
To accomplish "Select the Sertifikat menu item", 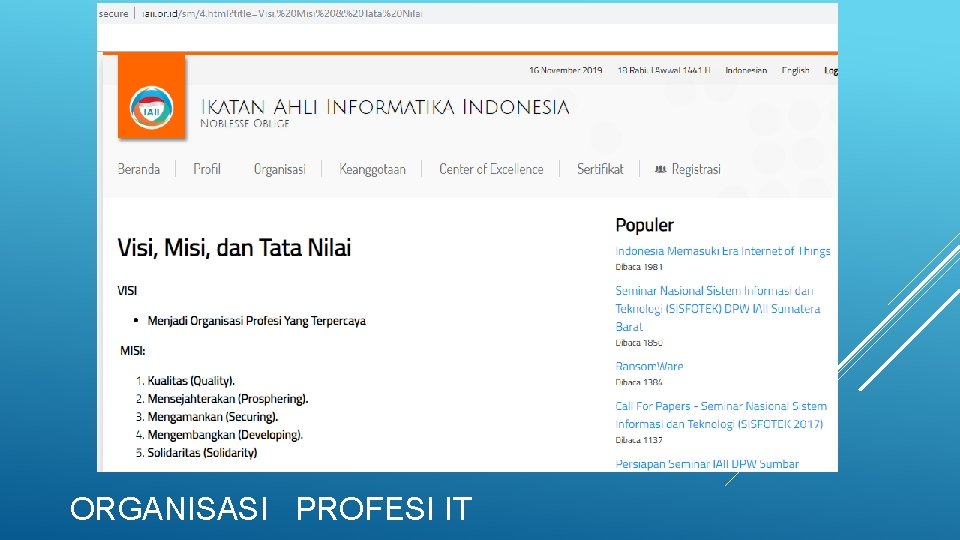I will pyautogui.click(x=600, y=169).
